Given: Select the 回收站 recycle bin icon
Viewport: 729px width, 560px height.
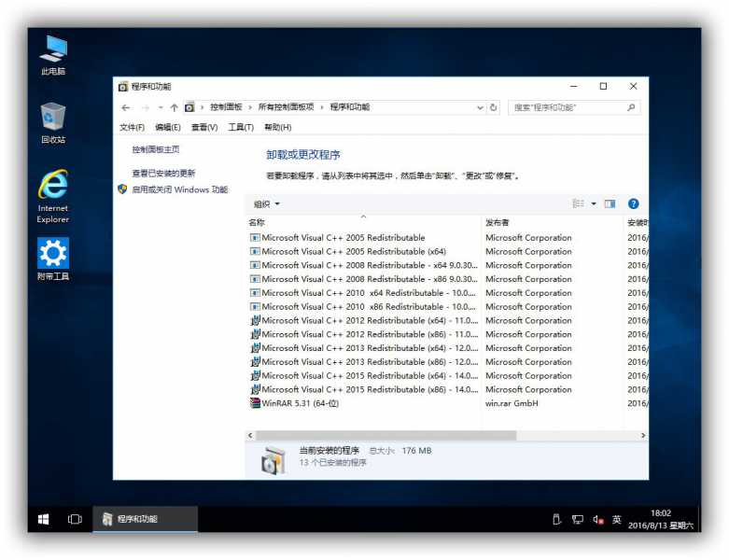Looking at the screenshot, I should pos(53,122).
